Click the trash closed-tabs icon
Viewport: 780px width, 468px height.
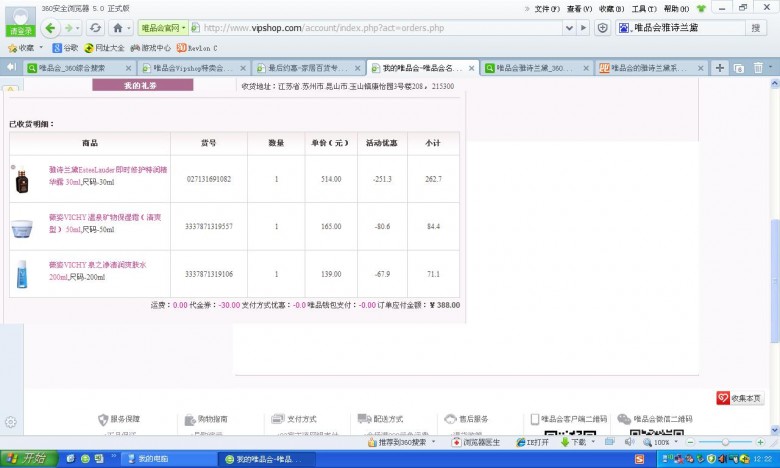(x=758, y=68)
